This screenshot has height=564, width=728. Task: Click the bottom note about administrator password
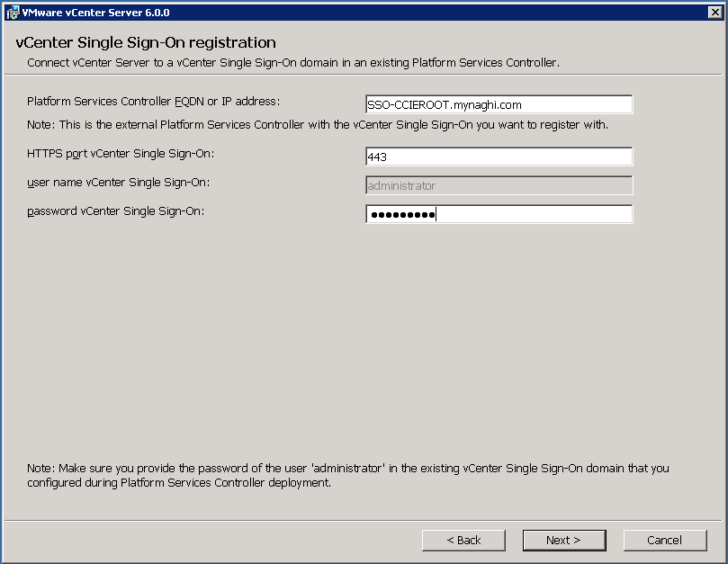pos(347,475)
